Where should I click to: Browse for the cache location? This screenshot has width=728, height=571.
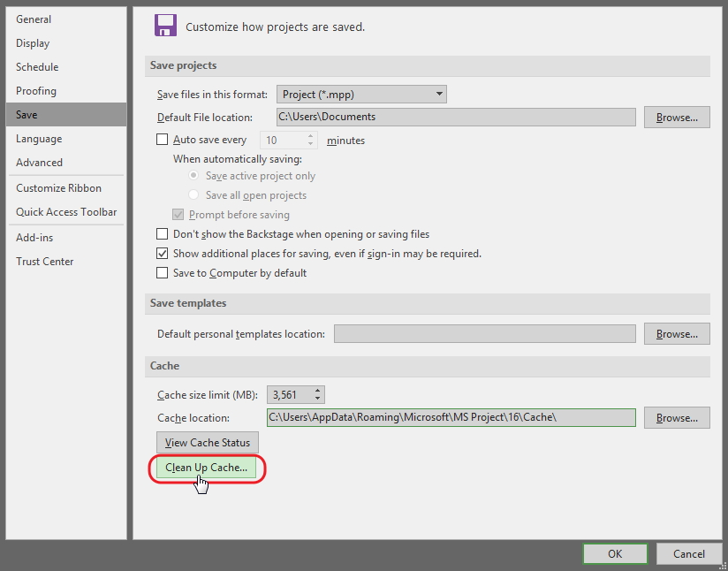point(677,418)
